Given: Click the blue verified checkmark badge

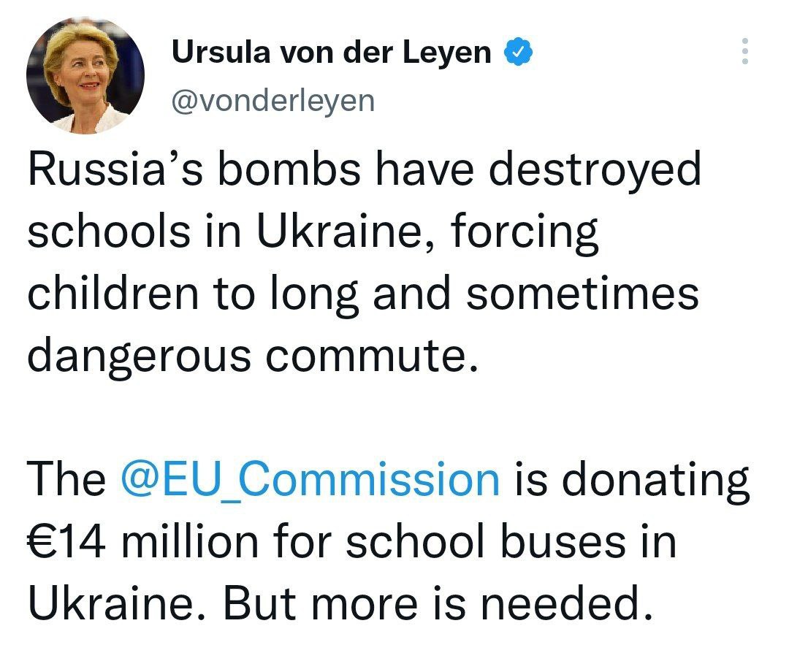Looking at the screenshot, I should tap(518, 53).
